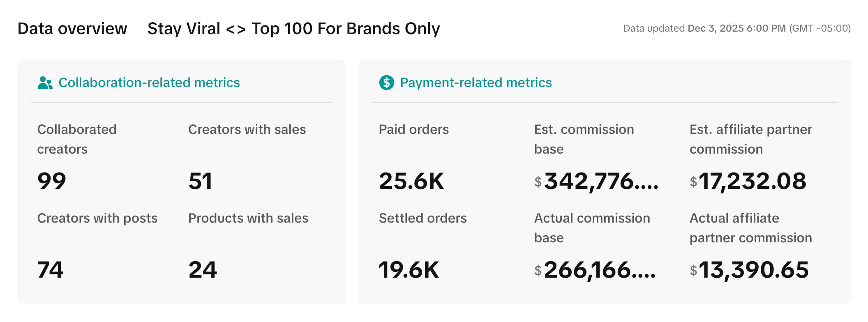This screenshot has width=868, height=322.
Task: Click the $17,232.08 est. affiliate commission amount
Action: point(748,181)
